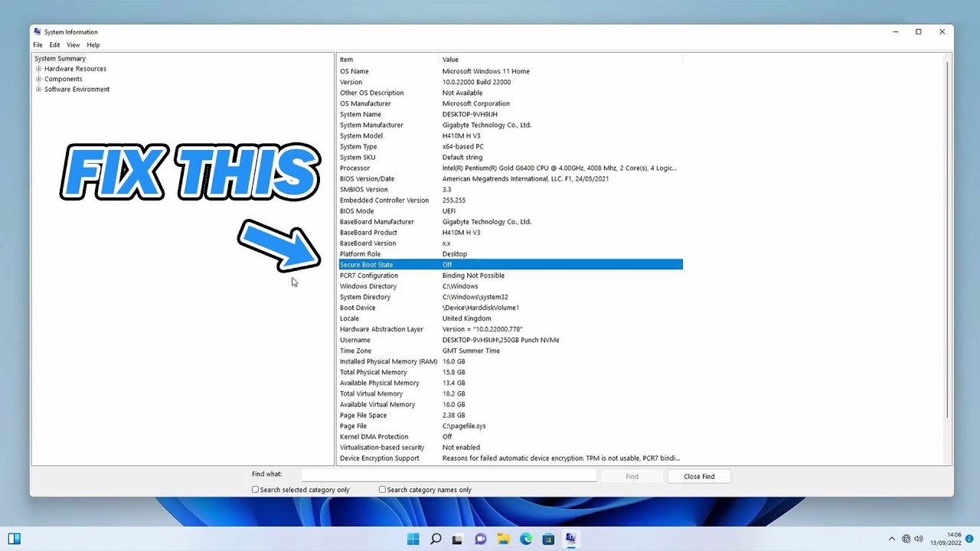Select Components label

63,79
